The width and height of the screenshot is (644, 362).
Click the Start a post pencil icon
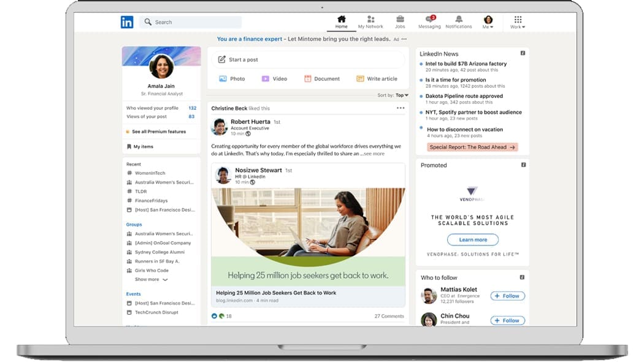(x=222, y=60)
